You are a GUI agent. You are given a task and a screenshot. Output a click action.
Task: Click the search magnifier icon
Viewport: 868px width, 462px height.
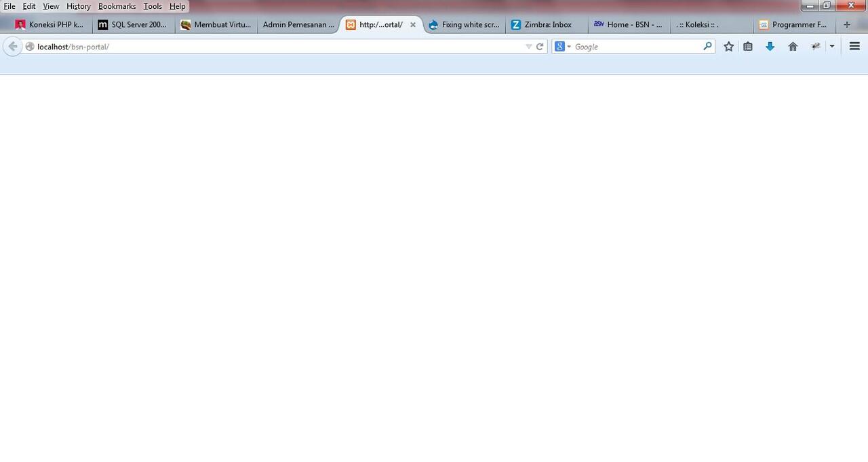[x=707, y=46]
